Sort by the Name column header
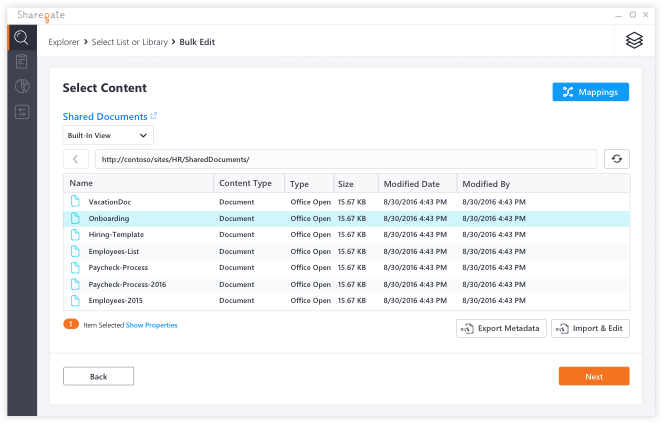The image size is (662, 424). coord(138,183)
